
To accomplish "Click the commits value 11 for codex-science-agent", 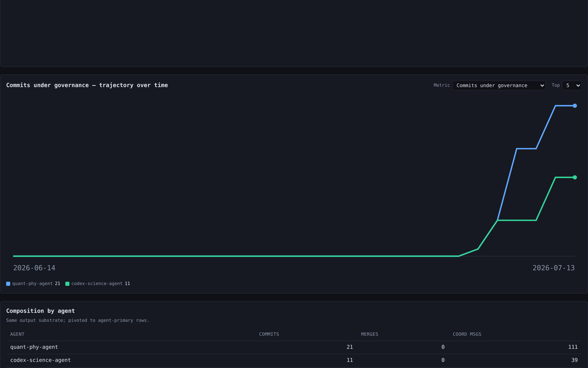I will 350,360.
